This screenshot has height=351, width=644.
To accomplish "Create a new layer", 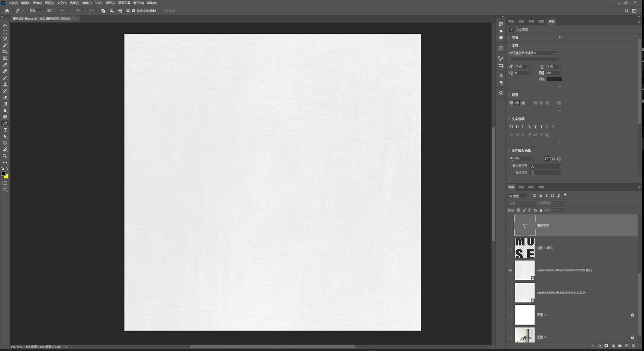I will [627, 346].
